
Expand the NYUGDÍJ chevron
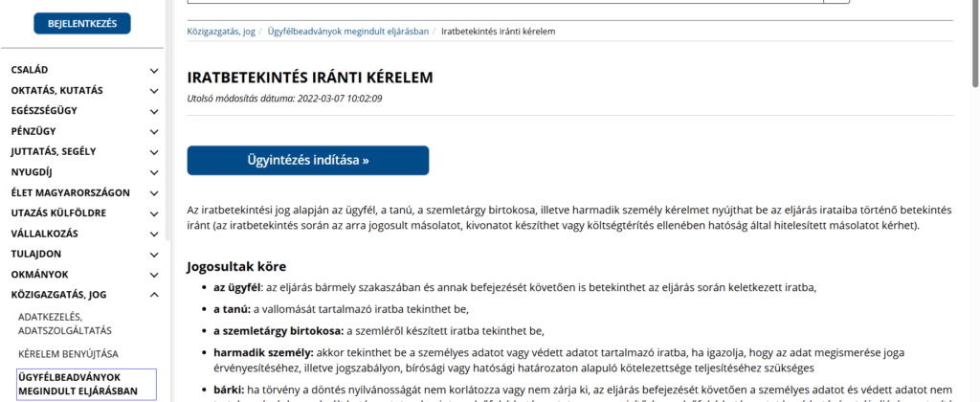tap(154, 173)
